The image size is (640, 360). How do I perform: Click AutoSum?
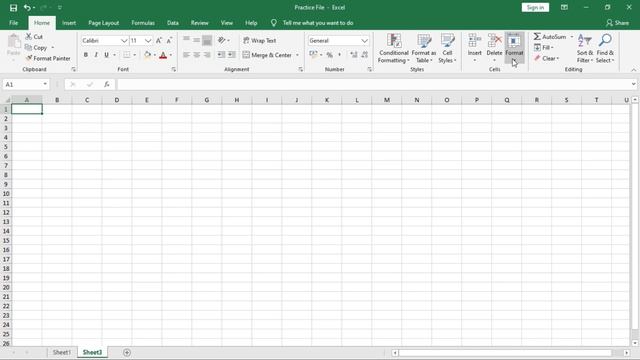[550, 37]
